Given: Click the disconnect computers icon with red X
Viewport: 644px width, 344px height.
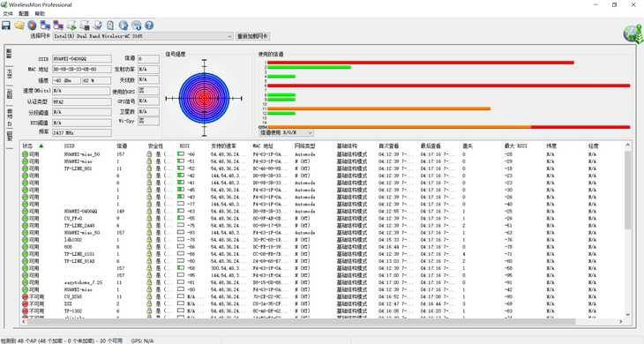Looking at the screenshot, I should pos(58,26).
